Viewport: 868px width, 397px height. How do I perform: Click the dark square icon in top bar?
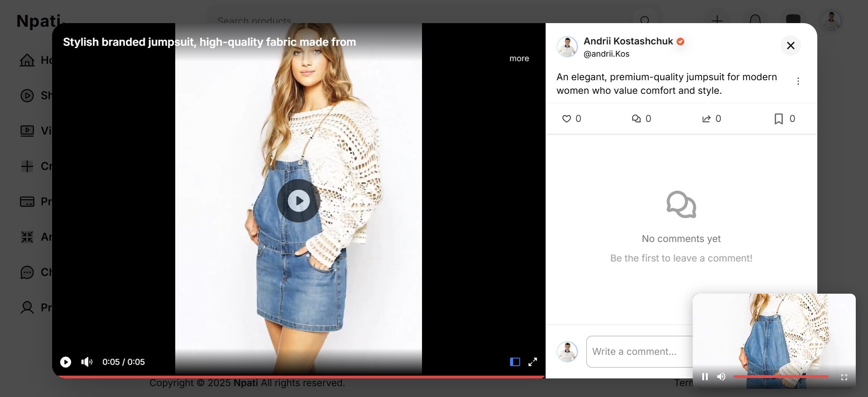[793, 20]
